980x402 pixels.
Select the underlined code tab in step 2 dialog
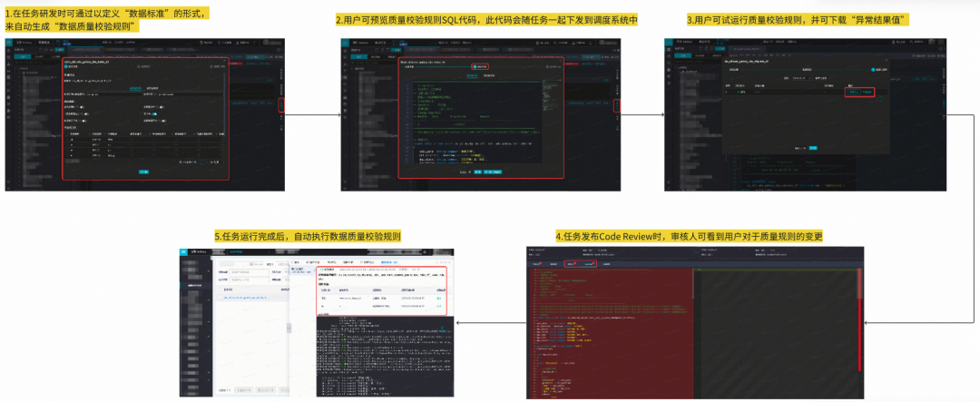click(473, 75)
